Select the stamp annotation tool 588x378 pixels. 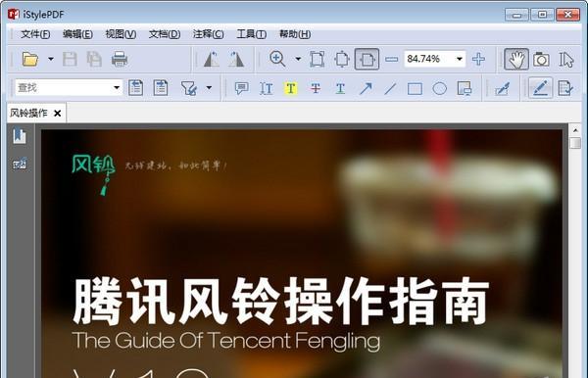click(x=465, y=89)
